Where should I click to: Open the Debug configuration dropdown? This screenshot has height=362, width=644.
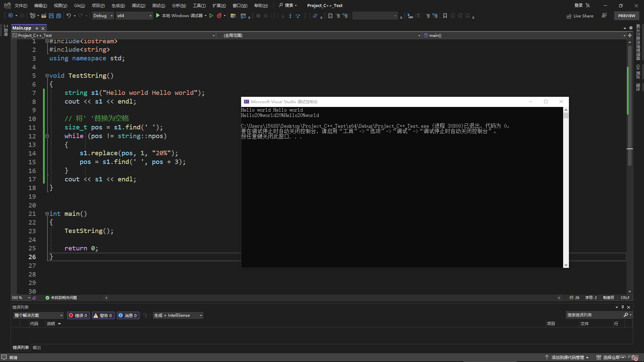pyautogui.click(x=103, y=16)
